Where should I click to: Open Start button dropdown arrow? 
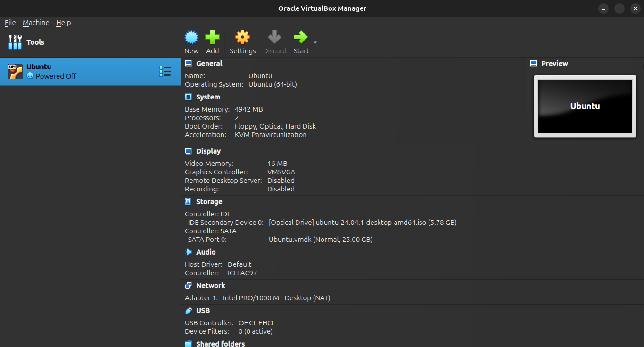[315, 43]
